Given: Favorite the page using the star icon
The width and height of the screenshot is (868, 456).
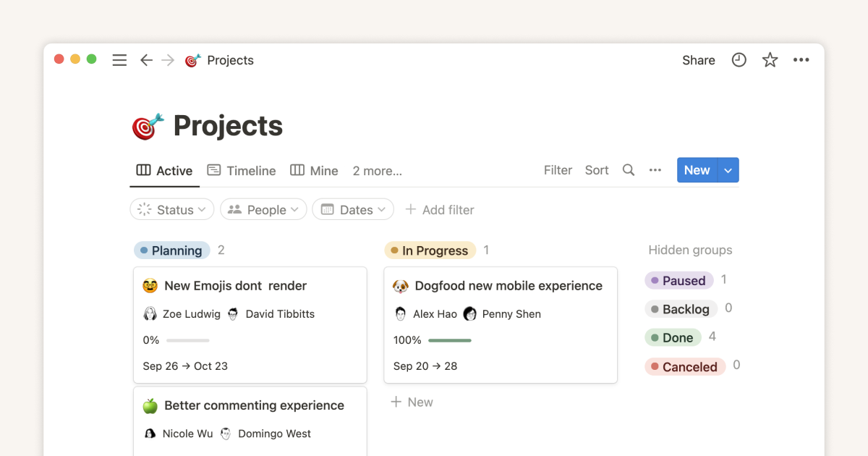Looking at the screenshot, I should click(770, 60).
